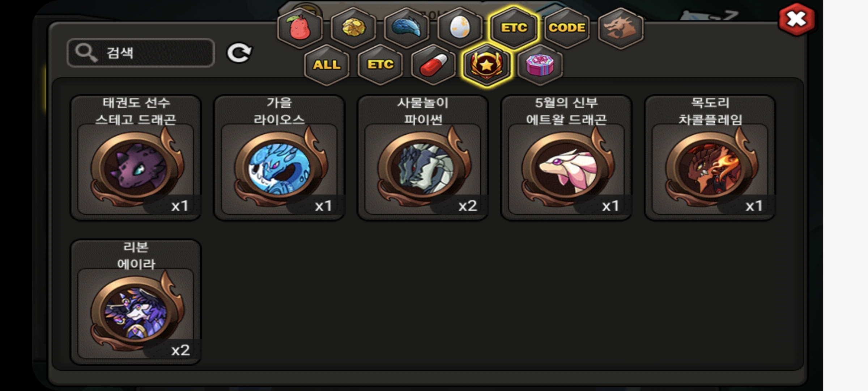Choose 목도리 차콜플레임 skin item

click(x=710, y=158)
